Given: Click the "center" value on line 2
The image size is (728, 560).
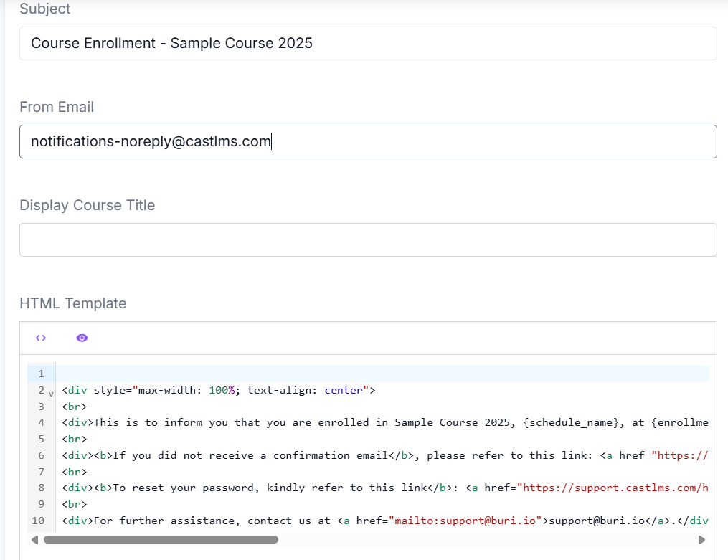Looking at the screenshot, I should [346, 390].
